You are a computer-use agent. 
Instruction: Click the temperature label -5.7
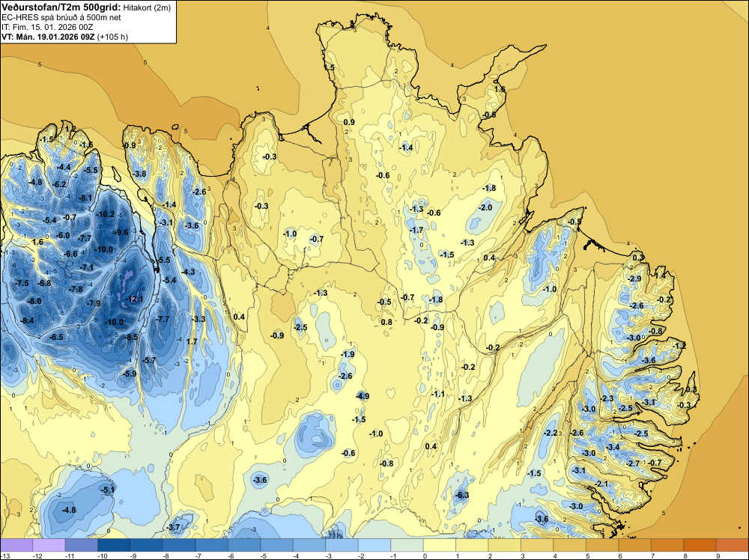[x=149, y=360]
